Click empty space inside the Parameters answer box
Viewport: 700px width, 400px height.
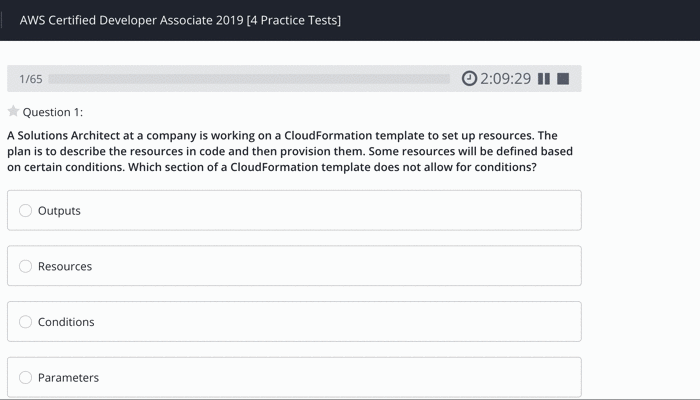click(x=350, y=378)
